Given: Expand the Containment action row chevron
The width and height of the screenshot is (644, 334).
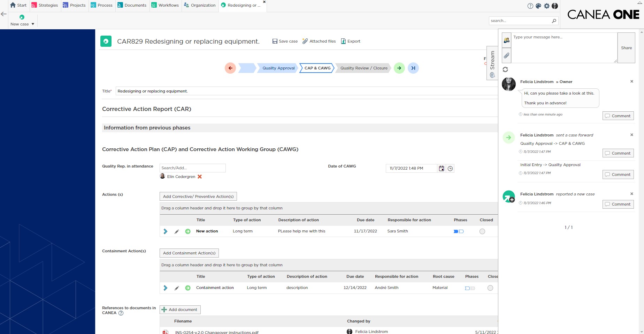Looking at the screenshot, I should coord(165,288).
